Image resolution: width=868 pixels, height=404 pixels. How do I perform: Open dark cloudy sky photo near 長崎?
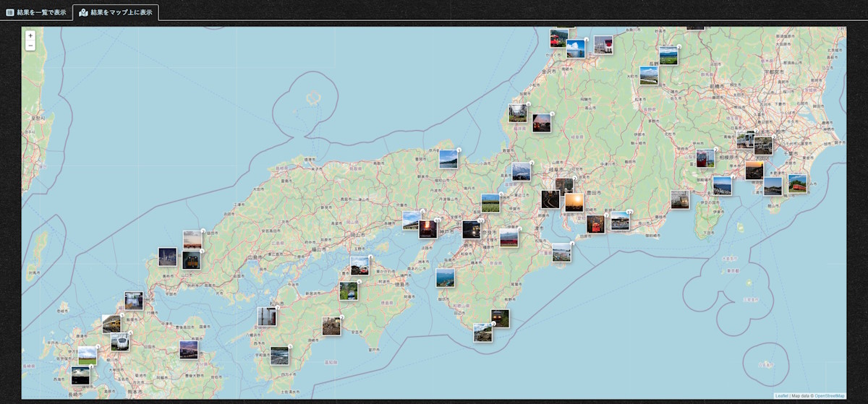pos(81,375)
